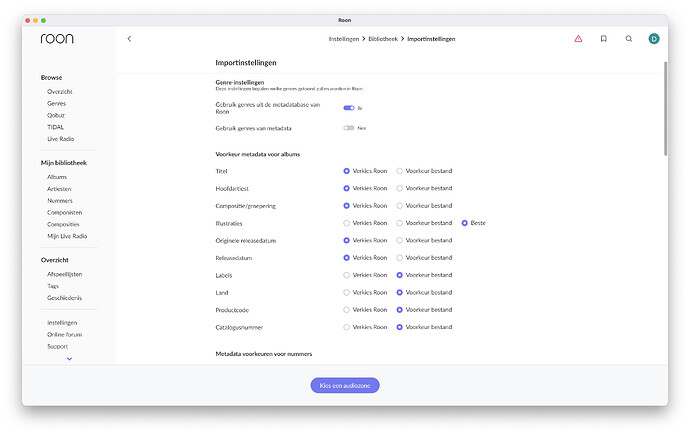Open Afspeellijsten from the sidebar
Image resolution: width=690 pixels, height=434 pixels.
(64, 273)
